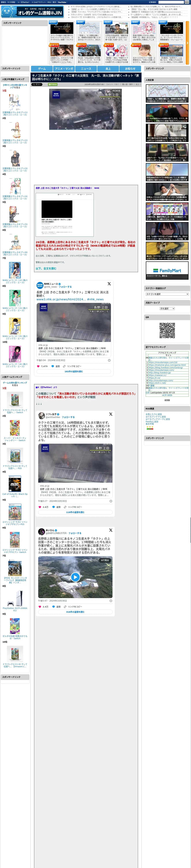Select the 炎上 navigation tab

coord(108,69)
